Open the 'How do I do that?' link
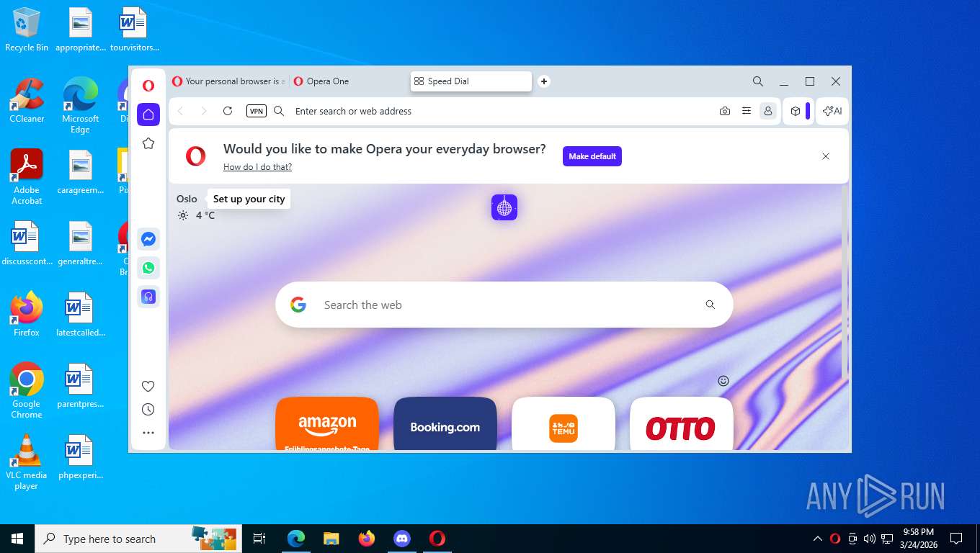Viewport: 980px width, 553px height. pyautogui.click(x=257, y=167)
